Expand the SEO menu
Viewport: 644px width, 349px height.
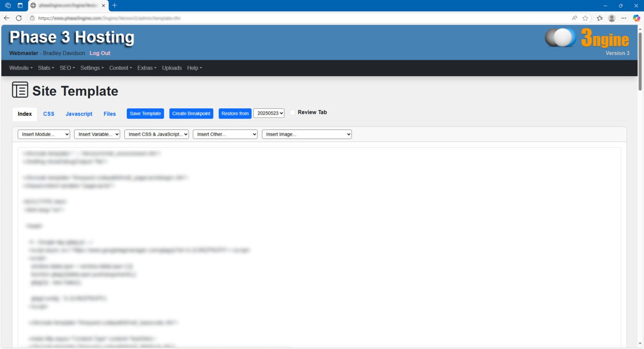(x=67, y=68)
